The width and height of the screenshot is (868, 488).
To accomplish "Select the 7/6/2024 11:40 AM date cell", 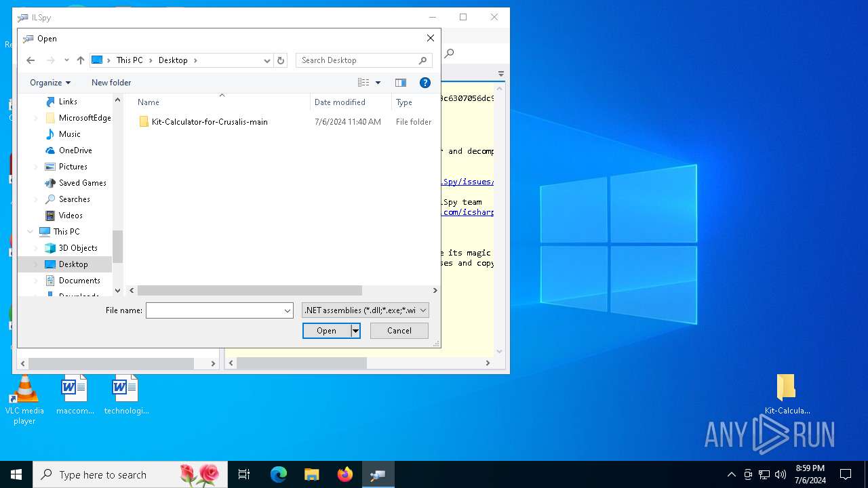I will pyautogui.click(x=348, y=122).
